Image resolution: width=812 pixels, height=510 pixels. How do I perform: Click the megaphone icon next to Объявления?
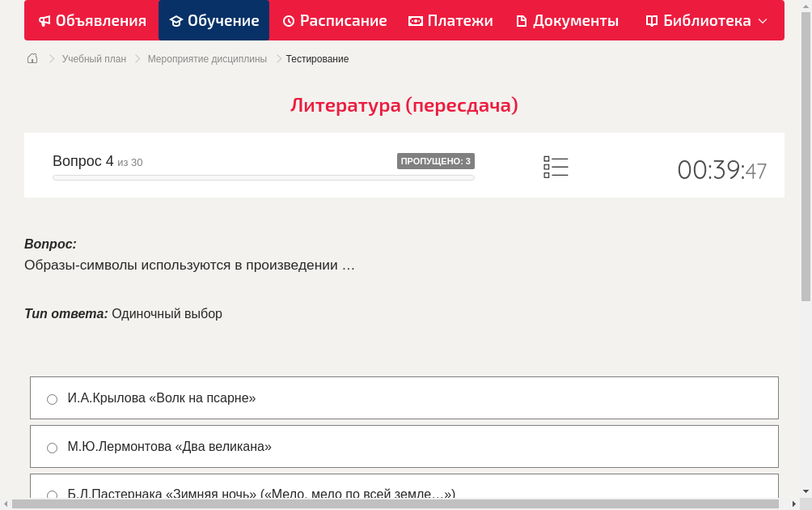(44, 20)
